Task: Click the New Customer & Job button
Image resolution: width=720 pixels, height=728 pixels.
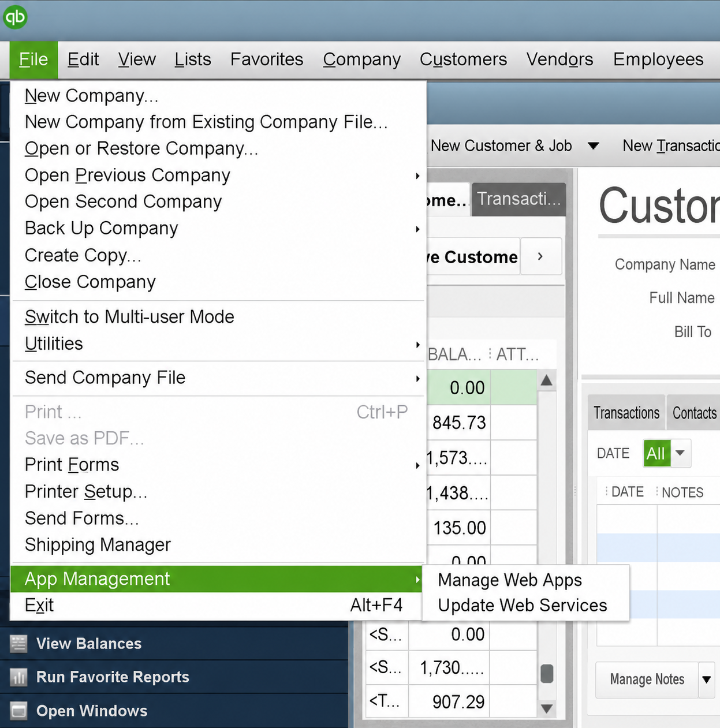Action: click(501, 146)
